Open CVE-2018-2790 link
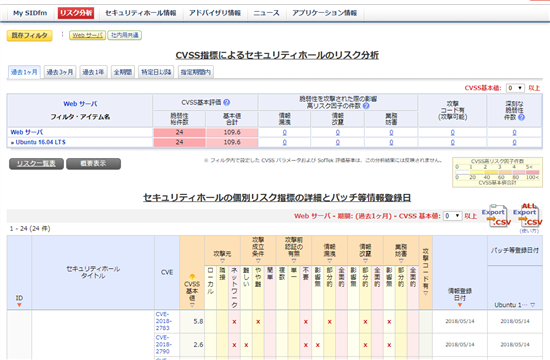The height and width of the screenshot is (360, 550). coord(163,344)
